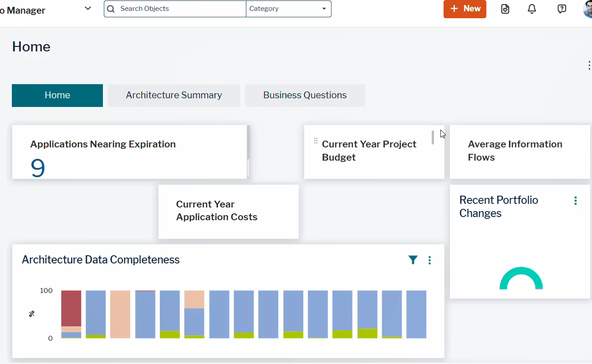The height and width of the screenshot is (364, 592).
Task: Open Architecture Data Completeness three-dot menu
Action: click(429, 260)
